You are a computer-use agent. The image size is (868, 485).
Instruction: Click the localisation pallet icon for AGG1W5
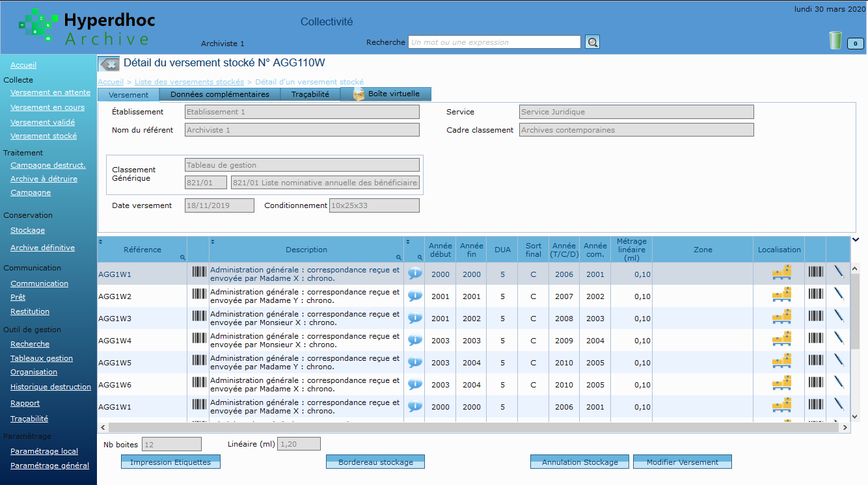click(781, 361)
